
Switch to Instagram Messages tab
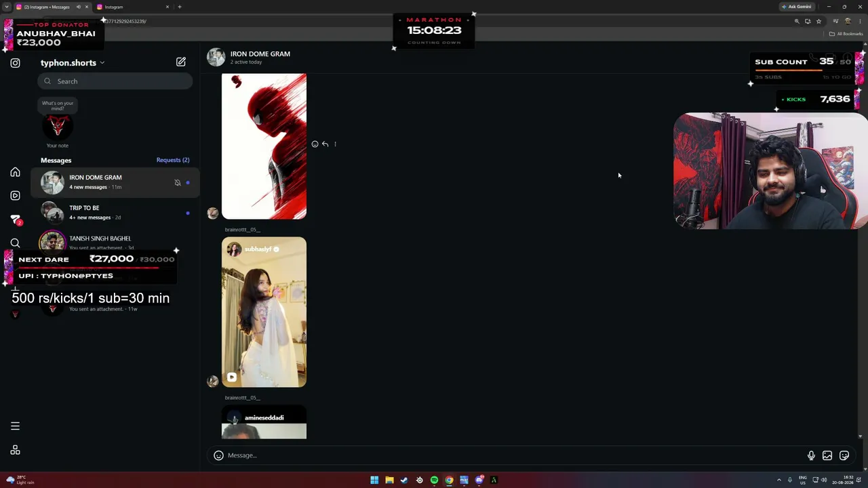pos(52,7)
